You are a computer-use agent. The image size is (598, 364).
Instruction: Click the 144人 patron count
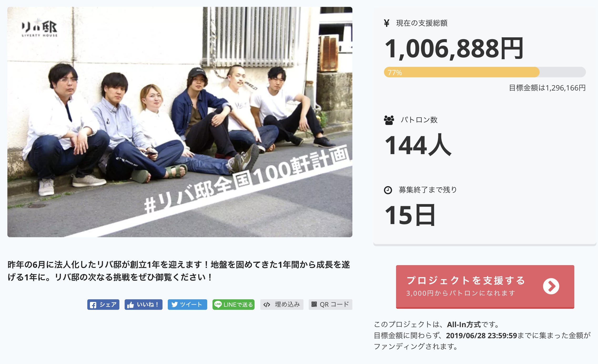(418, 145)
